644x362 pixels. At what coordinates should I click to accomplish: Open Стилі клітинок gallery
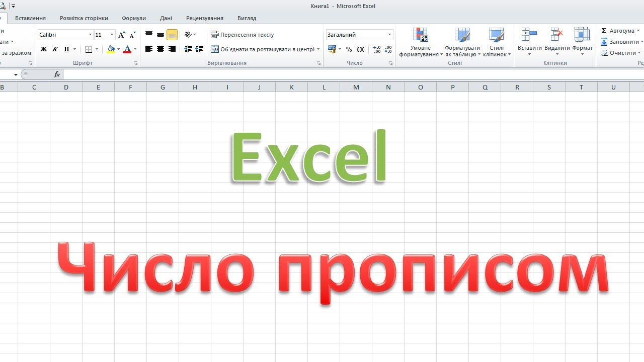(x=497, y=42)
